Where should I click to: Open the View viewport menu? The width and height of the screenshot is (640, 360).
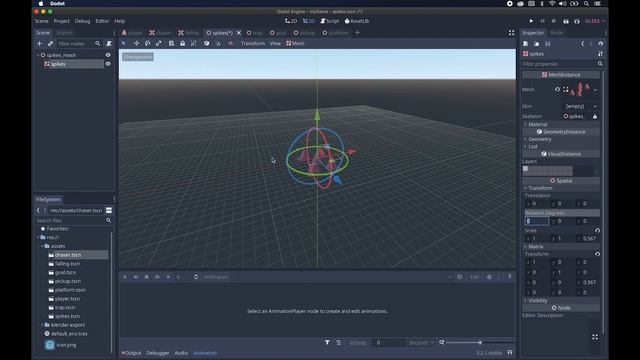tap(275, 43)
